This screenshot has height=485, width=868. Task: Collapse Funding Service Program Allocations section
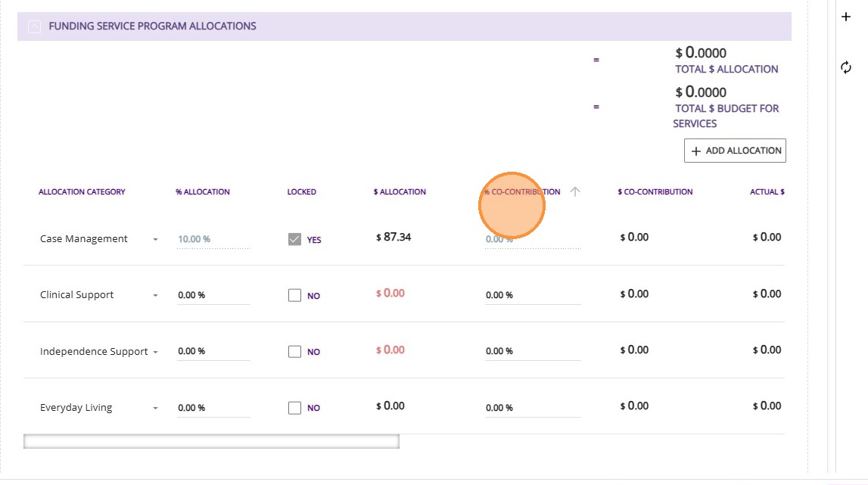coord(34,26)
